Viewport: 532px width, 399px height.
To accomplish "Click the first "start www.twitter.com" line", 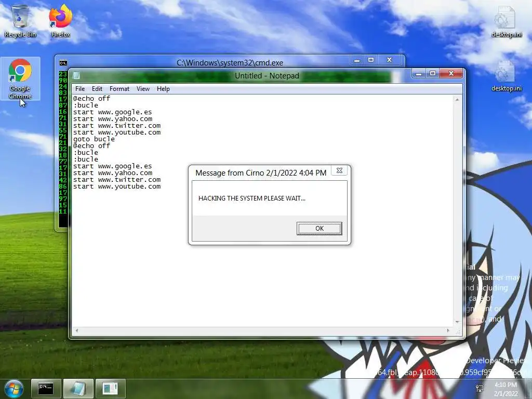I will tap(117, 126).
